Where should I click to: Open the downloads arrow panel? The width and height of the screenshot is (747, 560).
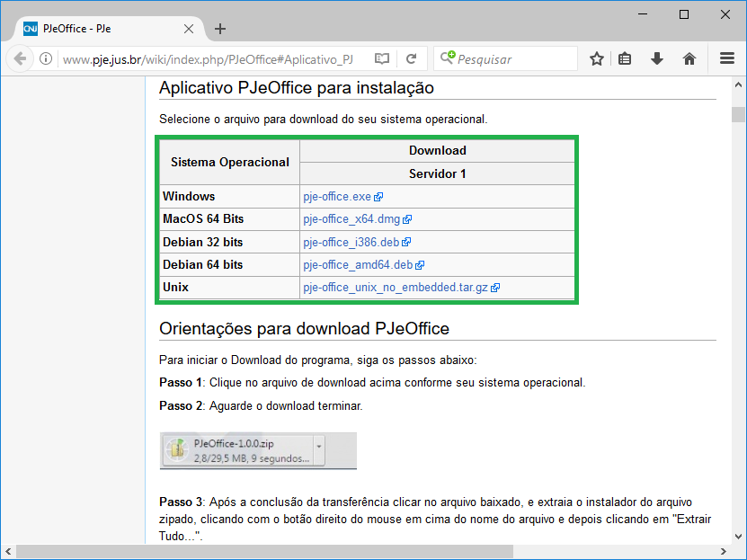(x=657, y=59)
